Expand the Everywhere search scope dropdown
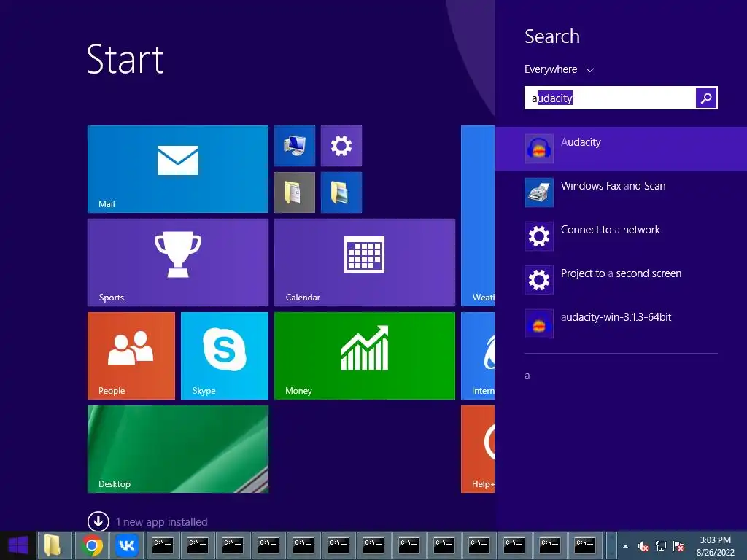 [559, 69]
